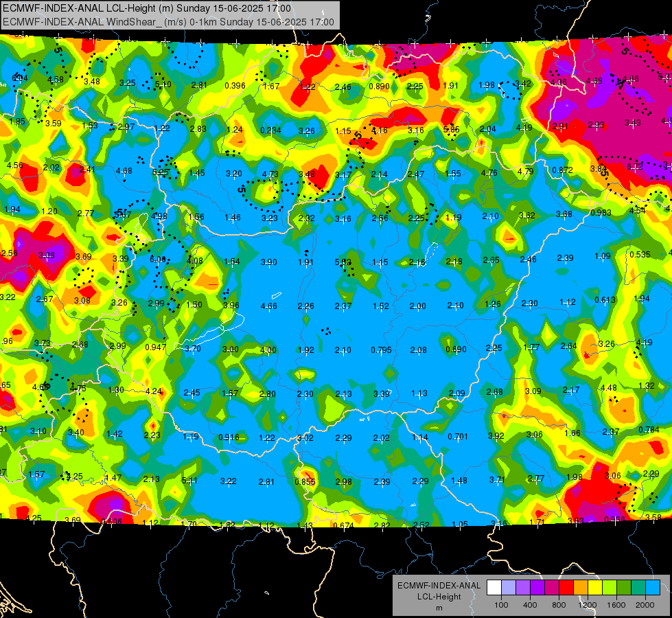Click the wind shear value 2.83
The width and height of the screenshot is (672, 618).
pyautogui.click(x=198, y=129)
